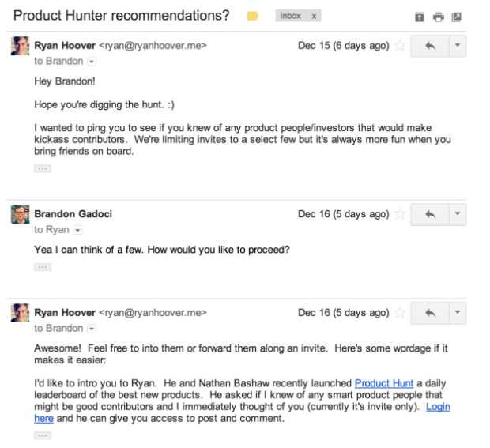Reply to Ryan's latest Dec 16 email
490x448 pixels.
(x=430, y=313)
